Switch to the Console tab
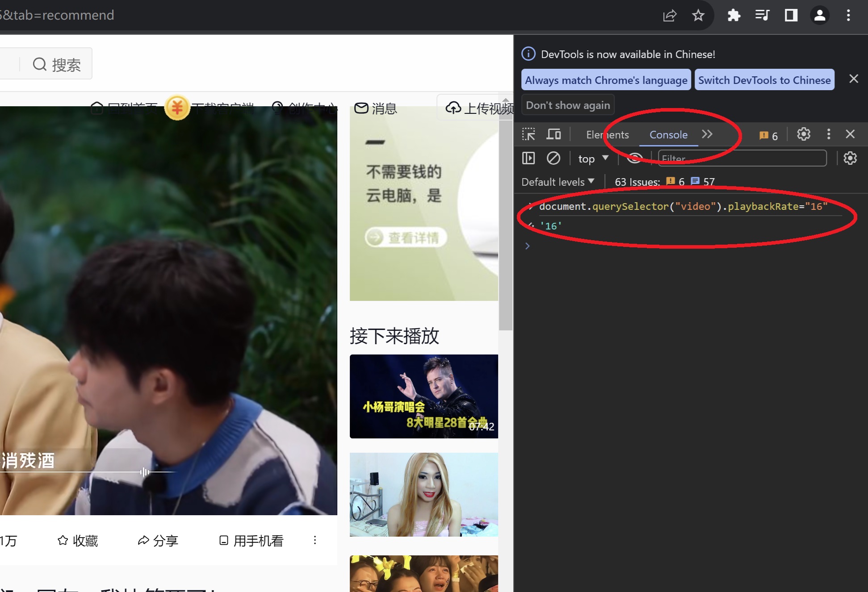The image size is (868, 592). pyautogui.click(x=668, y=134)
